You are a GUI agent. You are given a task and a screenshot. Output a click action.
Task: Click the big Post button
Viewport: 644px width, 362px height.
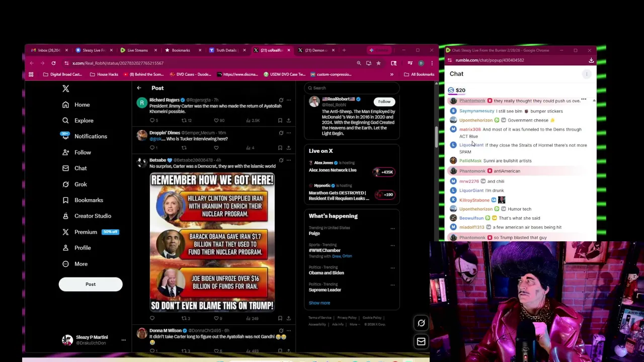(x=91, y=284)
